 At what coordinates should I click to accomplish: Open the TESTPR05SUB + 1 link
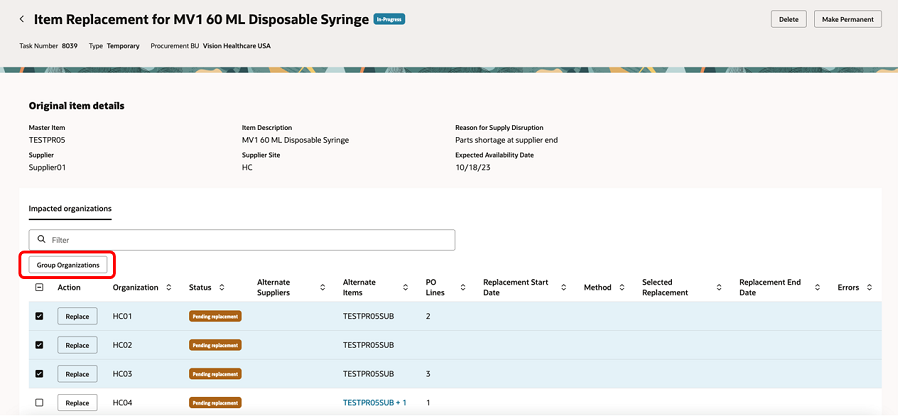point(374,402)
